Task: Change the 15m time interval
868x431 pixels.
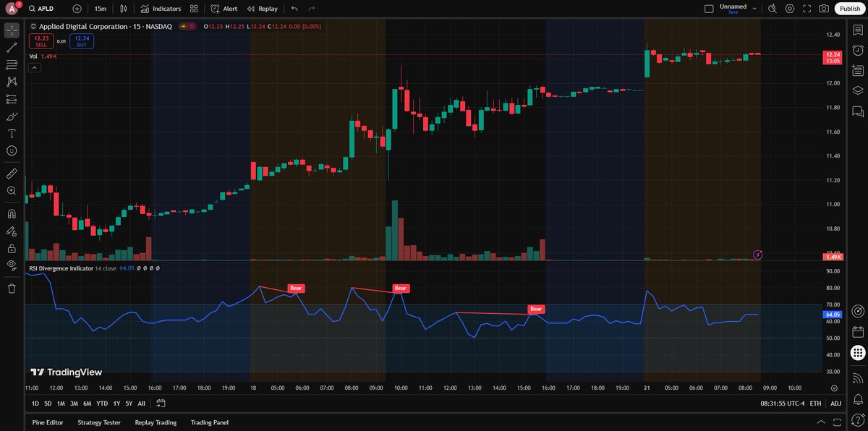Action: click(102, 9)
